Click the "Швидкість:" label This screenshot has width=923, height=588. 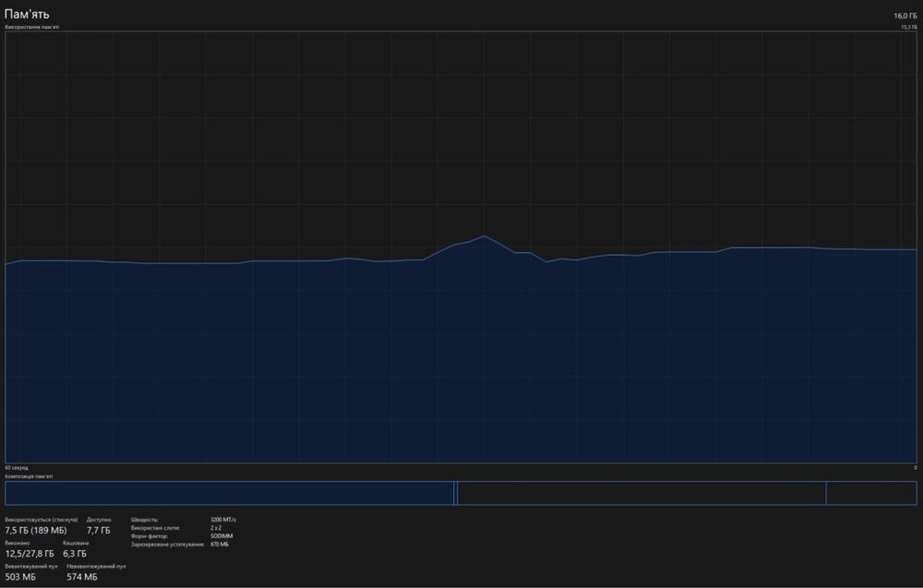tap(145, 520)
